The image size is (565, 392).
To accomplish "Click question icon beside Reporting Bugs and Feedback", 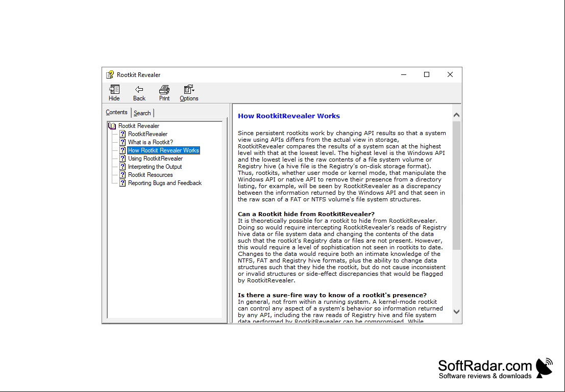I will coord(122,183).
